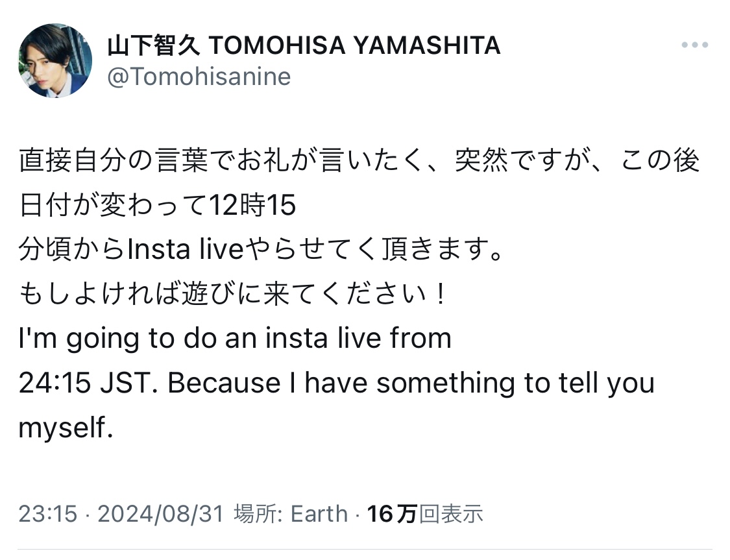
Task: Click the 16万 view count number
Action: tap(391, 514)
